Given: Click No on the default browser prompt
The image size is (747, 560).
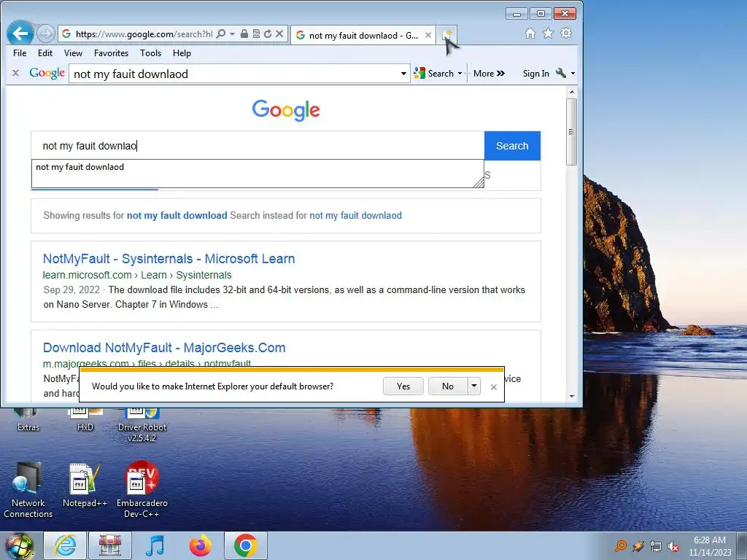Looking at the screenshot, I should [x=448, y=386].
